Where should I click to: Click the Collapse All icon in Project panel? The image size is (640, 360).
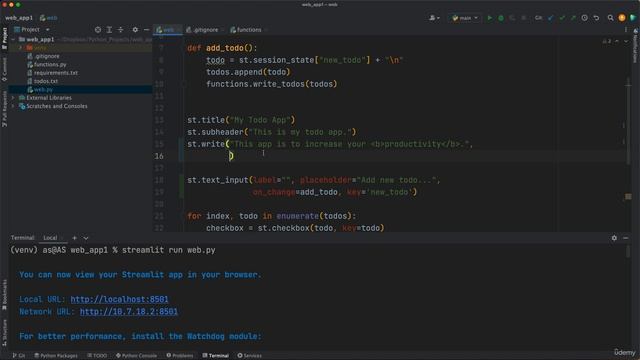pos(120,30)
